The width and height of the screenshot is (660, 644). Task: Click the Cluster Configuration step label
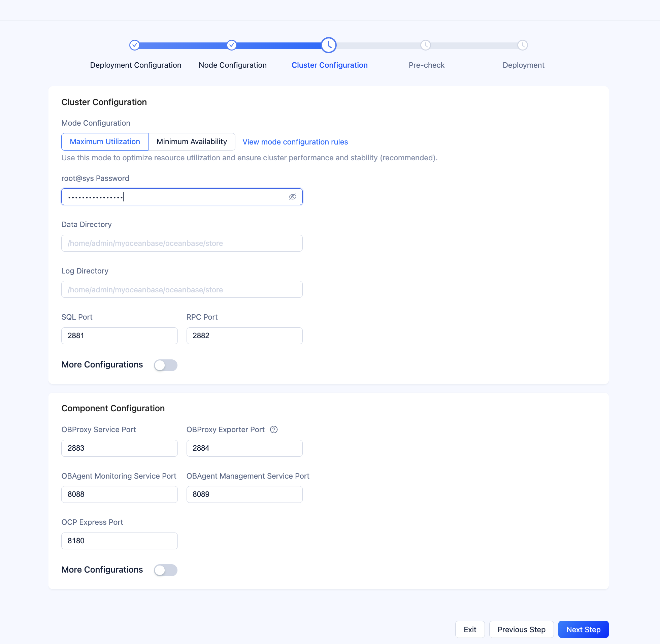[330, 65]
